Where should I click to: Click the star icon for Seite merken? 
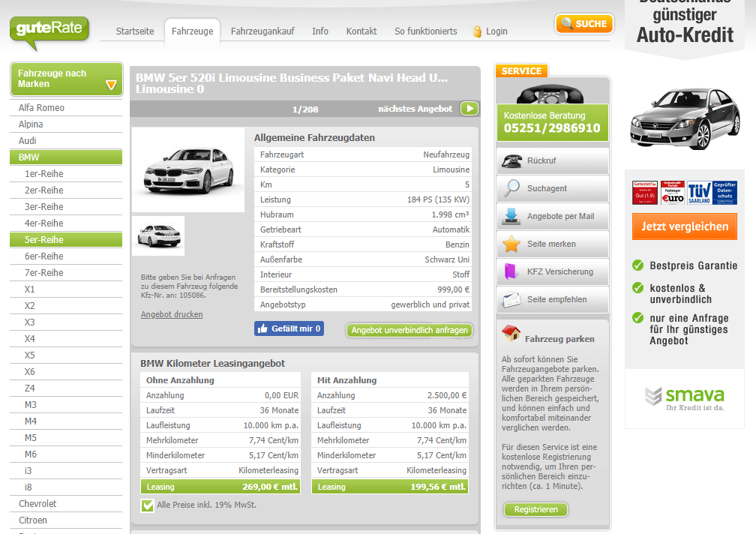(511, 244)
